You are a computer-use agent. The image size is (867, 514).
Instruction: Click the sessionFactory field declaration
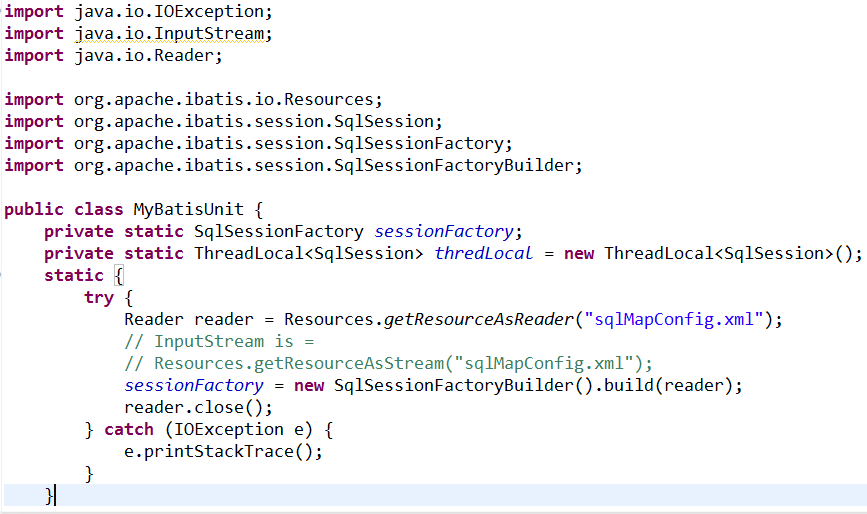pyautogui.click(x=283, y=232)
